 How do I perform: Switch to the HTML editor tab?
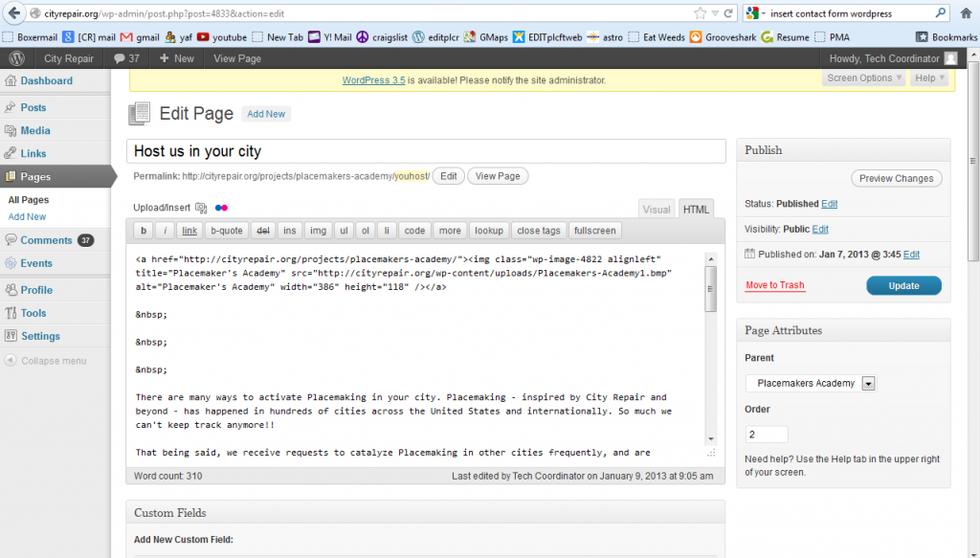click(x=696, y=210)
